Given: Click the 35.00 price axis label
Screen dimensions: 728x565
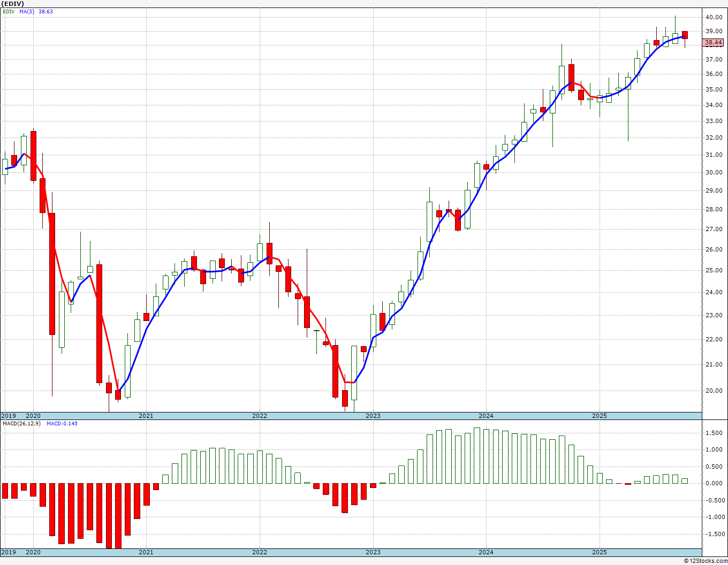Looking at the screenshot, I should [x=714, y=89].
